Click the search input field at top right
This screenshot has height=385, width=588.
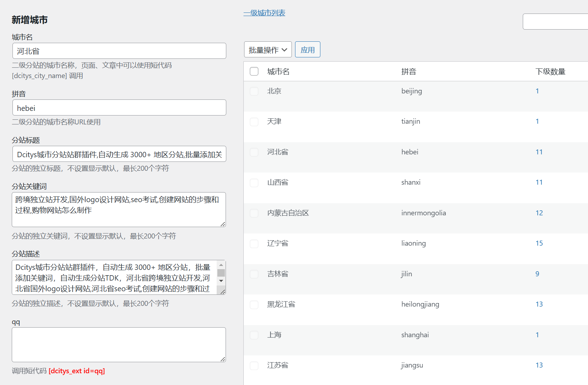click(555, 21)
